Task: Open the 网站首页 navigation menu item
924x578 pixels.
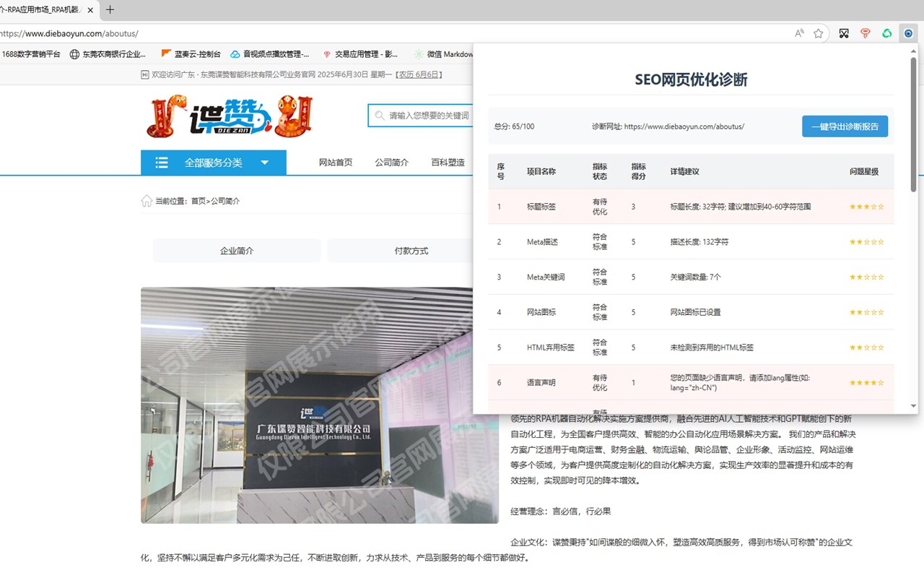Action: (334, 163)
